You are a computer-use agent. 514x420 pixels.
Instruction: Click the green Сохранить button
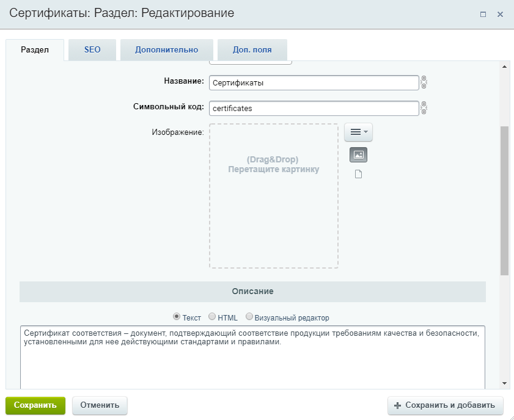coord(35,405)
